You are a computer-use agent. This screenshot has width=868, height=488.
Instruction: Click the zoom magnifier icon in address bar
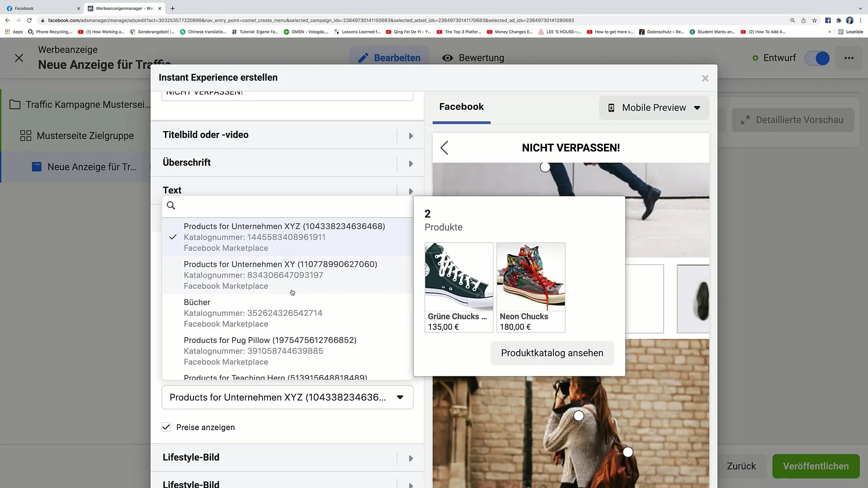coord(793,20)
